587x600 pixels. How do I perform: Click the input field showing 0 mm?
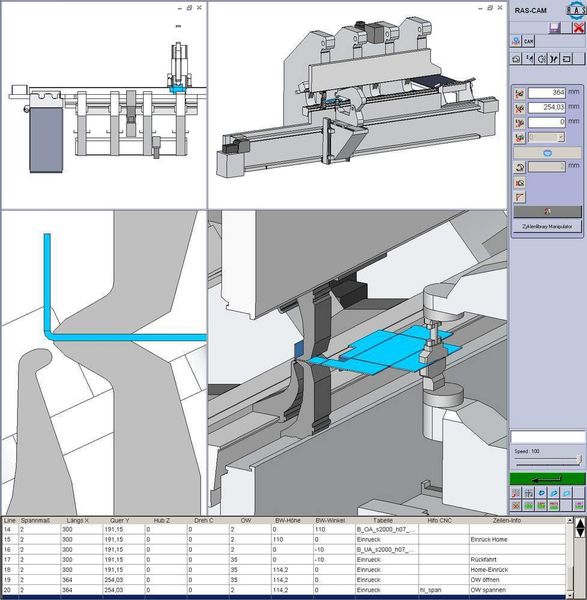[546, 122]
